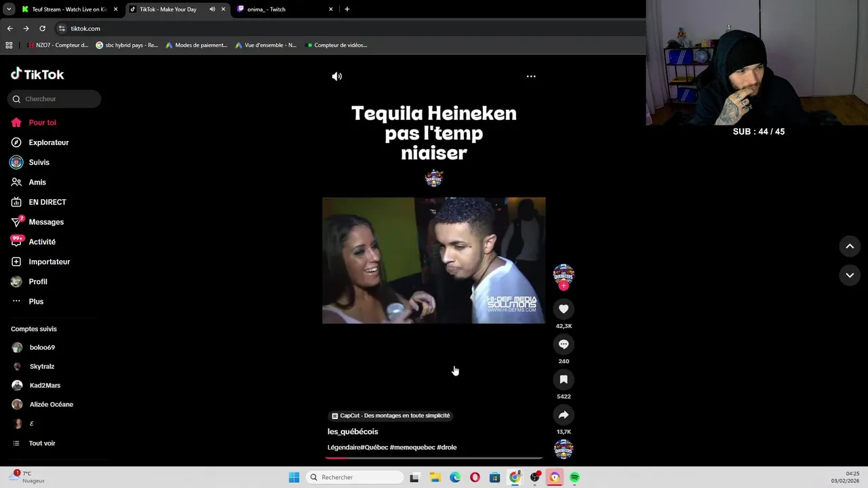Open the EN DIRECT section
This screenshot has height=488, width=868.
(39, 202)
